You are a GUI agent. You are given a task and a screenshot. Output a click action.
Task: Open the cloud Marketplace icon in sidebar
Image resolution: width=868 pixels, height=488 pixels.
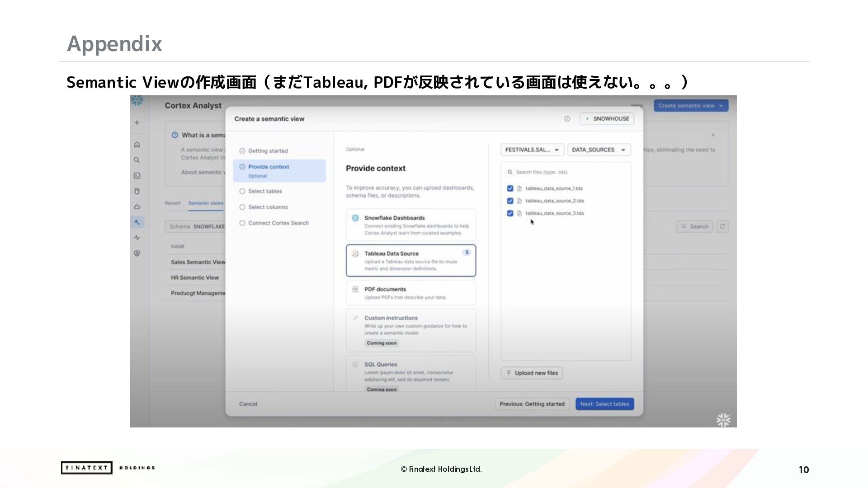[x=137, y=206]
